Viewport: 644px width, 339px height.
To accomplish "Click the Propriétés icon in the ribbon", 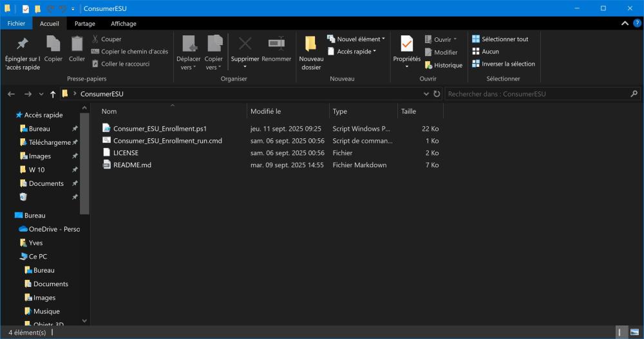I will 406,45.
